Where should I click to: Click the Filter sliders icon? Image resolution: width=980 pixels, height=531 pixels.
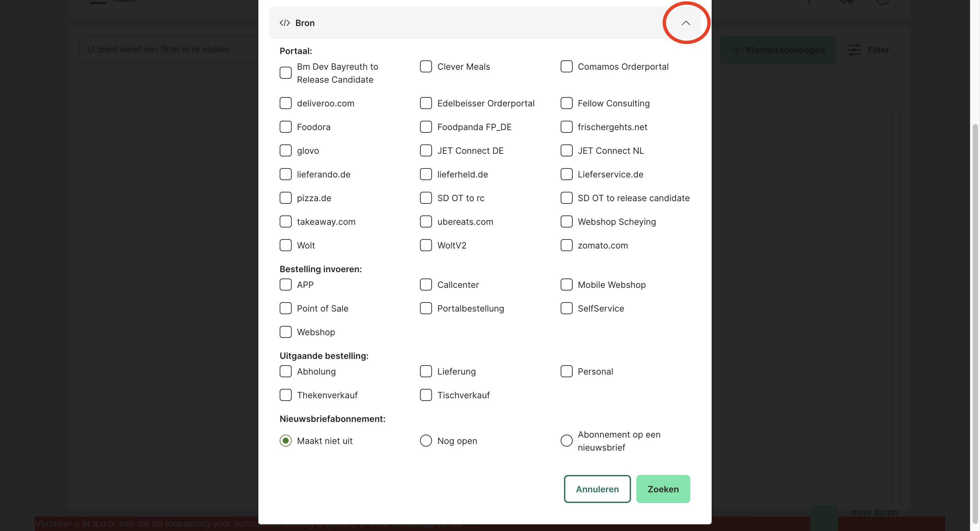[x=854, y=50]
